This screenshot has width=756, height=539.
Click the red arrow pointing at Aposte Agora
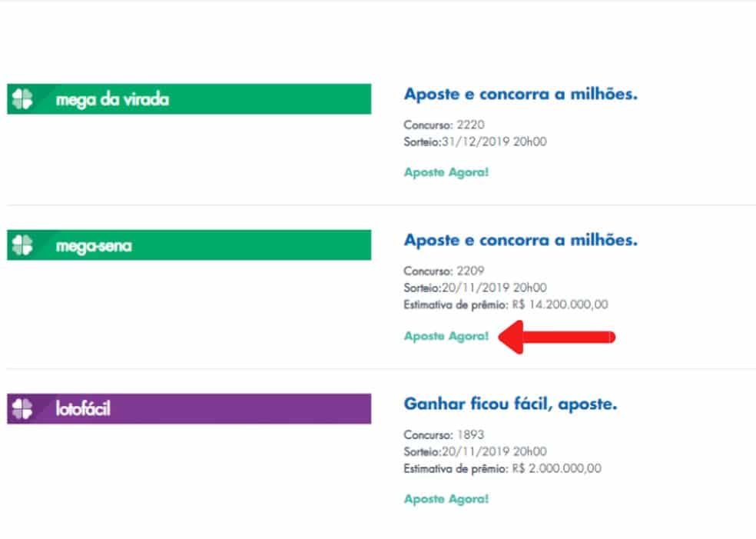point(557,336)
